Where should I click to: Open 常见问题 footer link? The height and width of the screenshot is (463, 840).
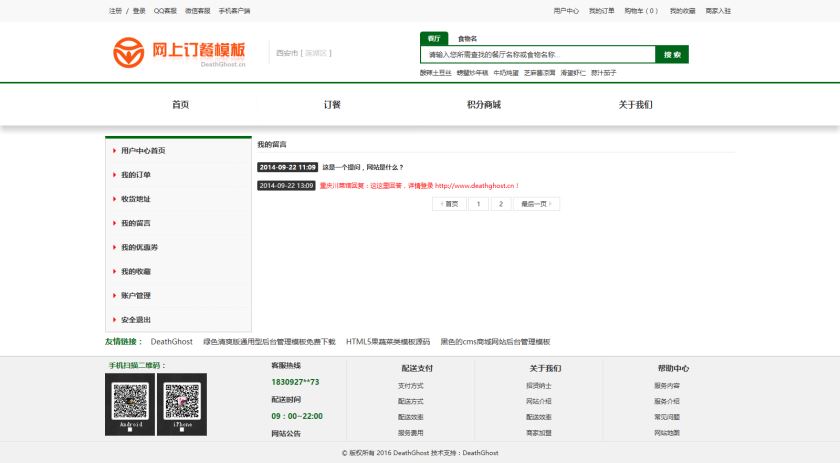coord(667,417)
